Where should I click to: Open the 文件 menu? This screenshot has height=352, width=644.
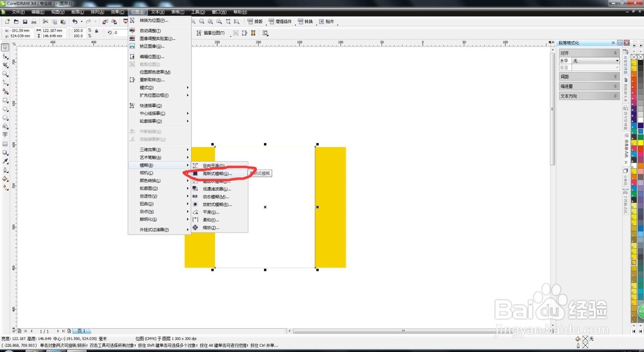point(18,12)
